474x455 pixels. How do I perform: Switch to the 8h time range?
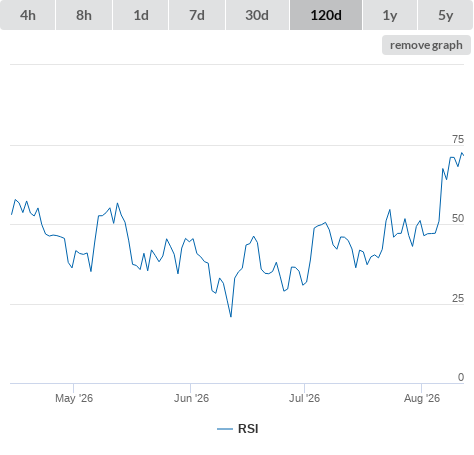tap(84, 15)
